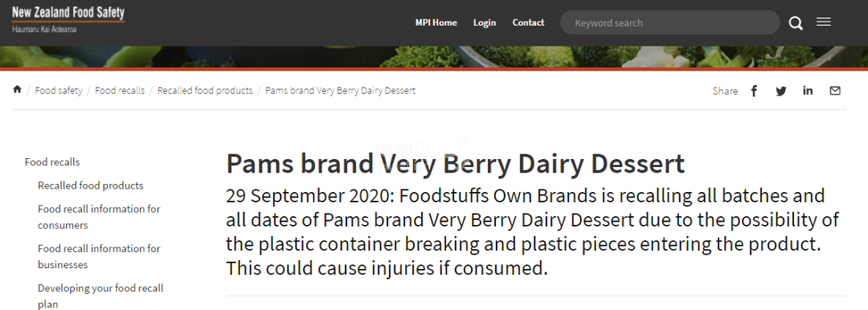
Task: Focus the Keyword search field
Action: 669,22
